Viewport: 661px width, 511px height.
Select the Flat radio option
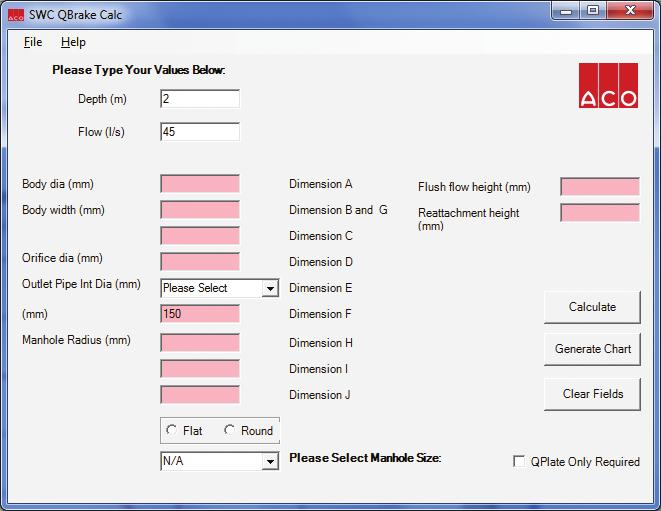(172, 430)
